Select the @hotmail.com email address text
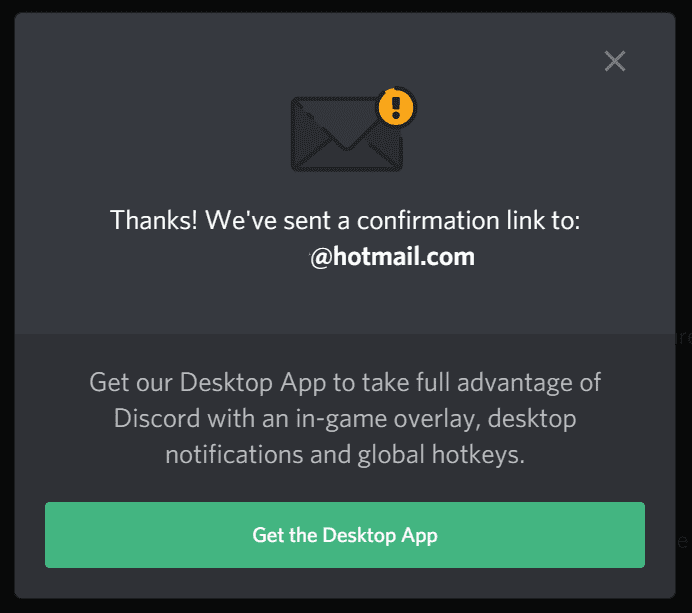This screenshot has height=613, width=692. (392, 257)
